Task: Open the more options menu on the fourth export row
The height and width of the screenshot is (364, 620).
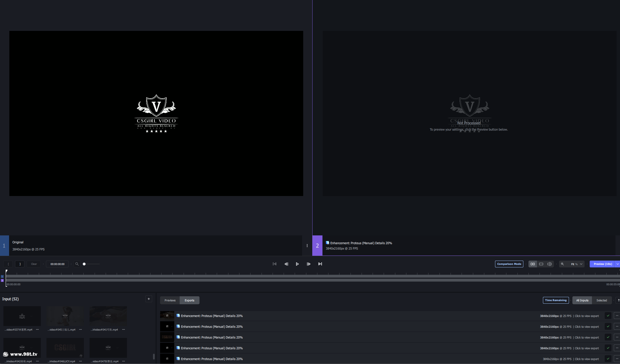Action: click(617, 348)
